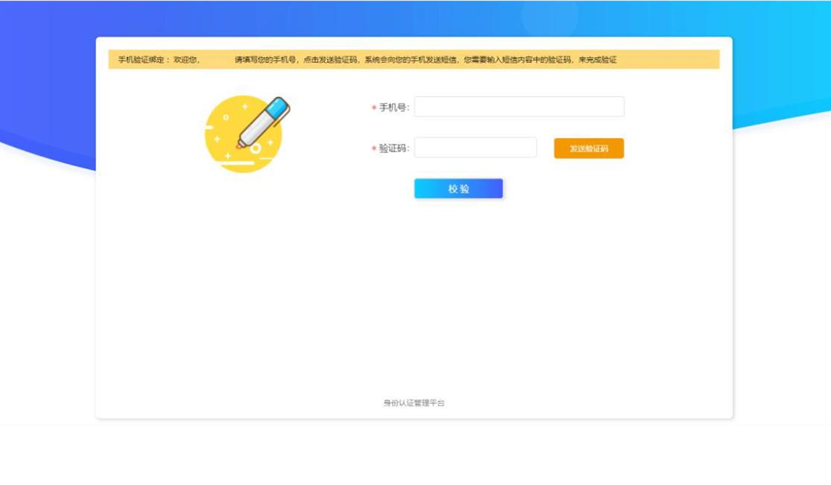Click the 手机号 field label
Screen dimensions: 831x485
point(394,108)
